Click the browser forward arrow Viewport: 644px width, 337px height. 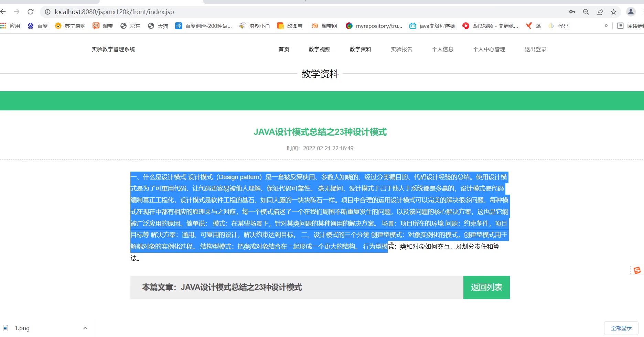tap(17, 12)
